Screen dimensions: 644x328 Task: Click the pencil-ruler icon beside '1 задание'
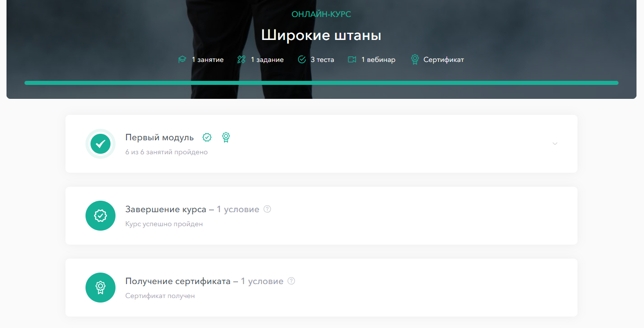241,59
